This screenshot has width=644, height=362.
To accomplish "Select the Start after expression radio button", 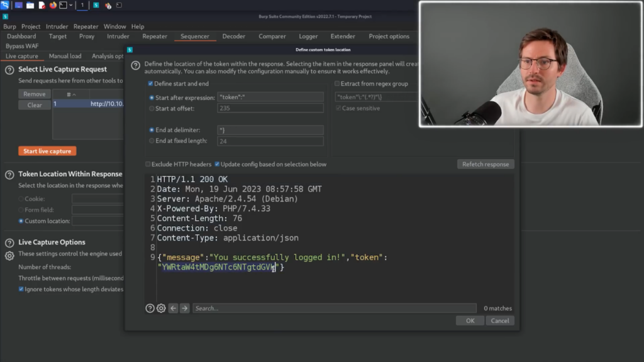I will click(x=152, y=97).
